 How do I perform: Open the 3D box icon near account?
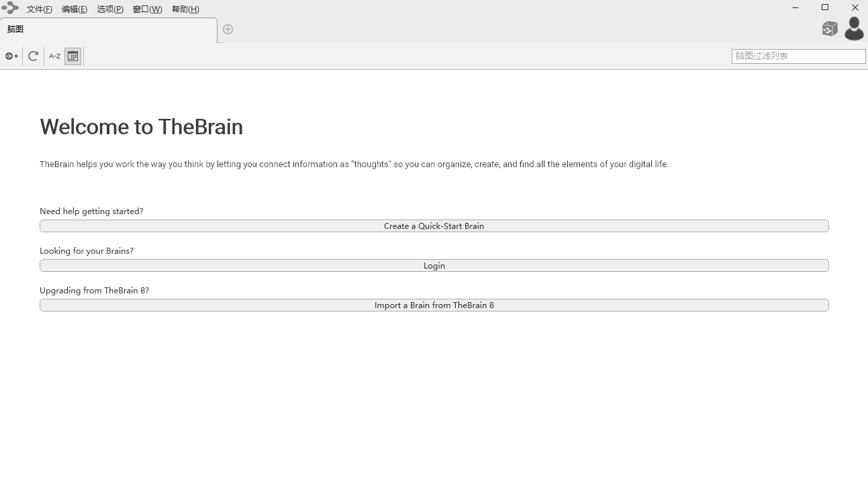[x=830, y=29]
